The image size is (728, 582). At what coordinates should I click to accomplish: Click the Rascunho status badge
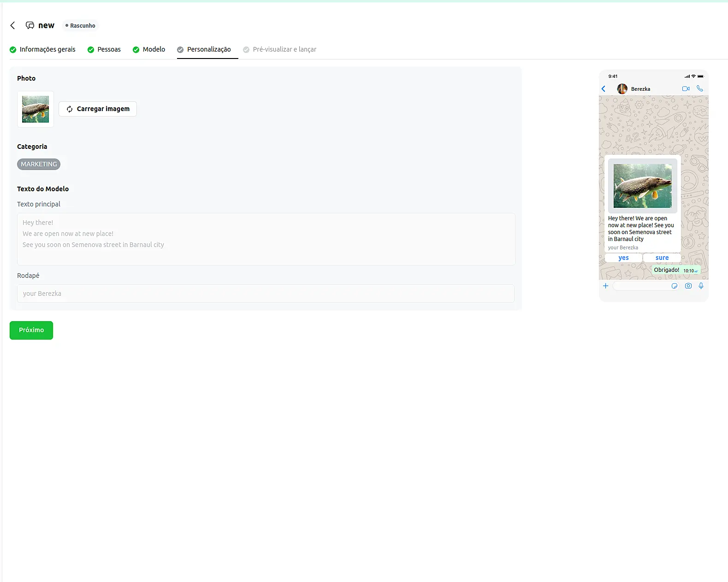pos(81,26)
